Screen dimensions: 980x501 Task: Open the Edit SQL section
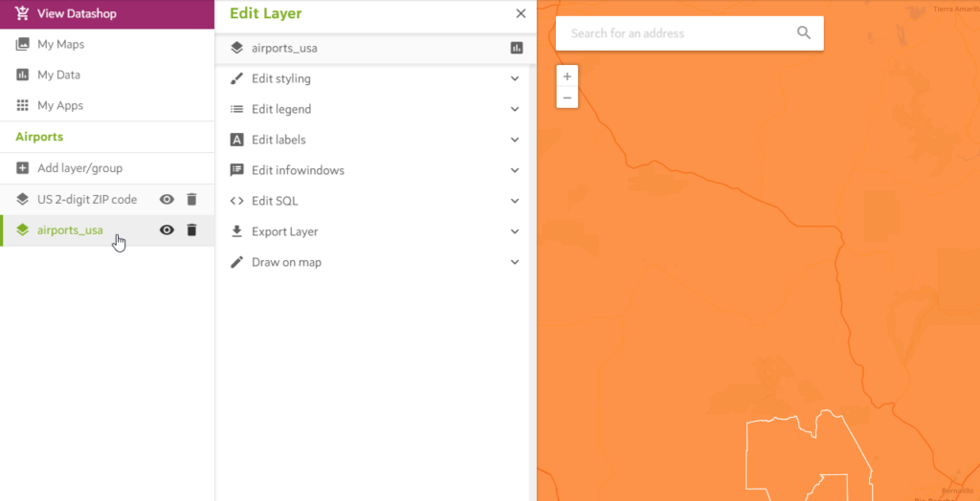pyautogui.click(x=375, y=201)
